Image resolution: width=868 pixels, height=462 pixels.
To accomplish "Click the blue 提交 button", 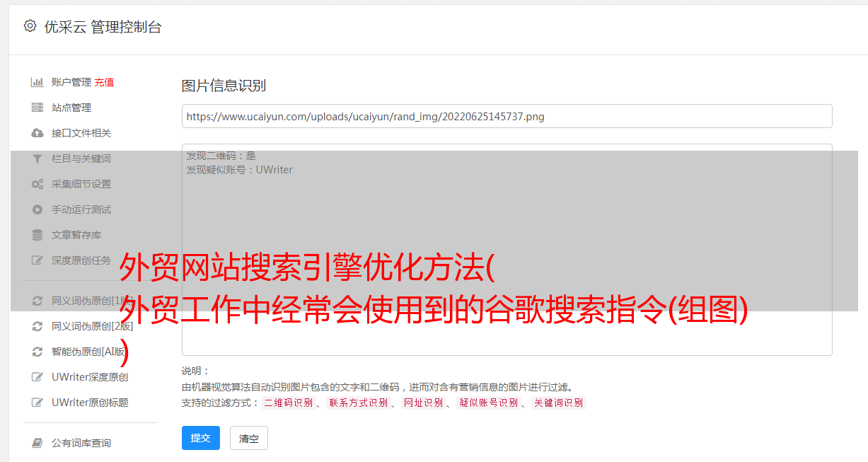I will [201, 438].
